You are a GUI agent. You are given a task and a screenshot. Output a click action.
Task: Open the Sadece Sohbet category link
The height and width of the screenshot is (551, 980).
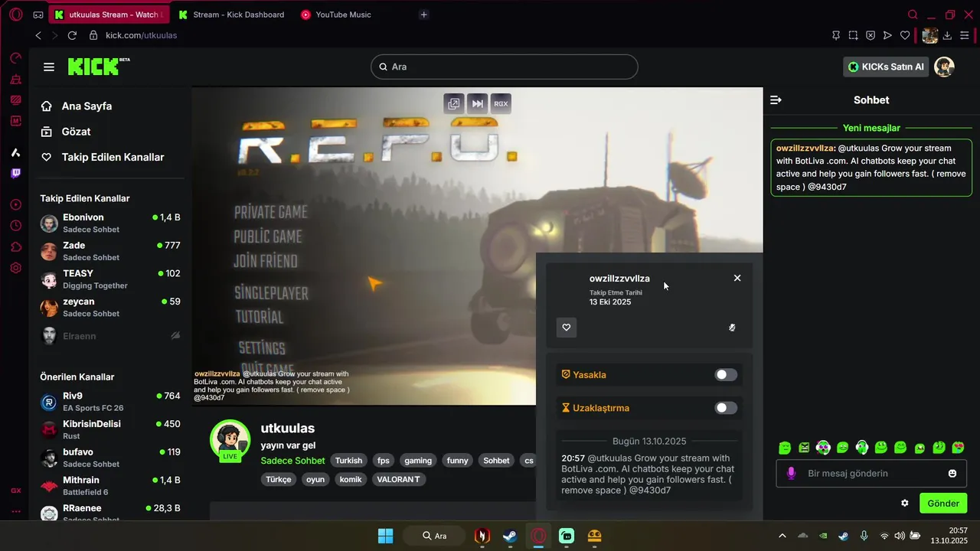click(x=292, y=461)
